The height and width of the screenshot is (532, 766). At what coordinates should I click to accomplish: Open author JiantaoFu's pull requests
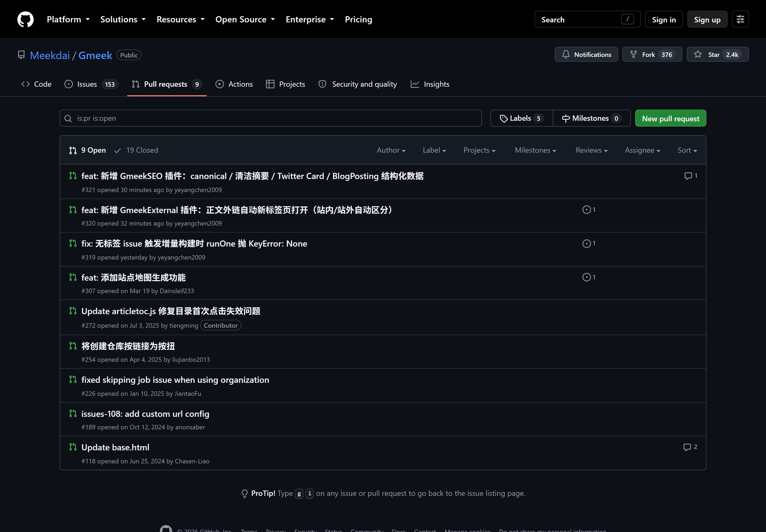coord(188,394)
